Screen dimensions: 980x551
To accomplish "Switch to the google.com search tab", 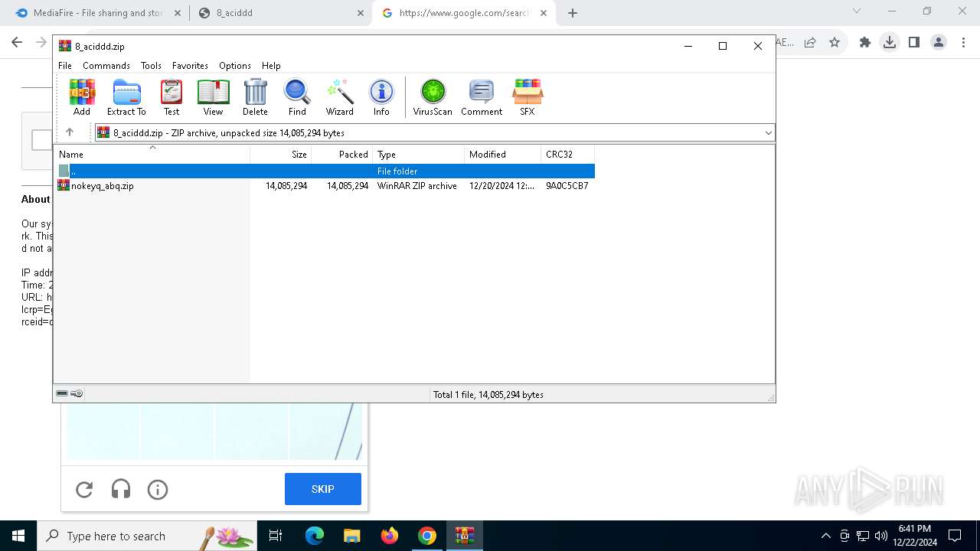I will coord(464,13).
